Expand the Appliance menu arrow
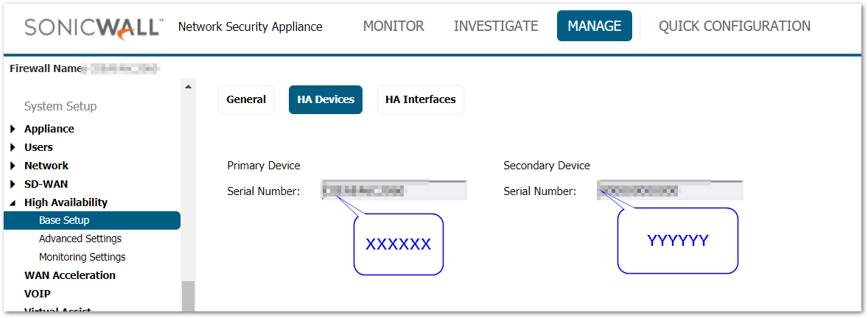Image resolution: width=868 pixels, height=318 pixels. [x=13, y=129]
